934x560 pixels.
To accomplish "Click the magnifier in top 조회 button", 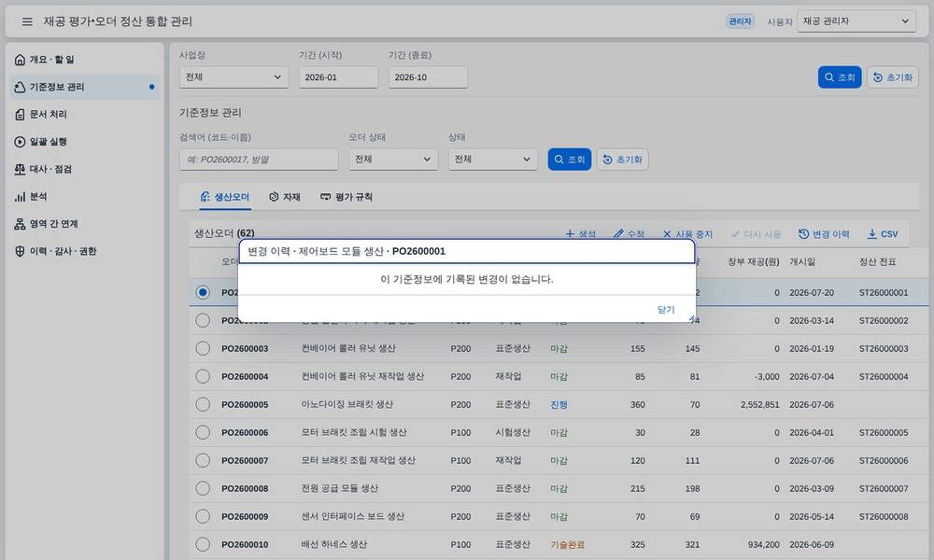I will [x=829, y=77].
